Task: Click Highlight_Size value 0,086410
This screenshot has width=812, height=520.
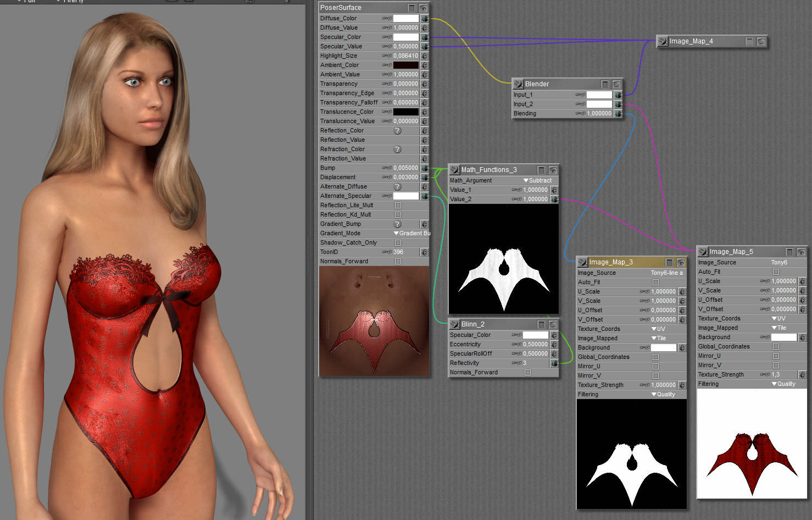Action: tap(405, 56)
